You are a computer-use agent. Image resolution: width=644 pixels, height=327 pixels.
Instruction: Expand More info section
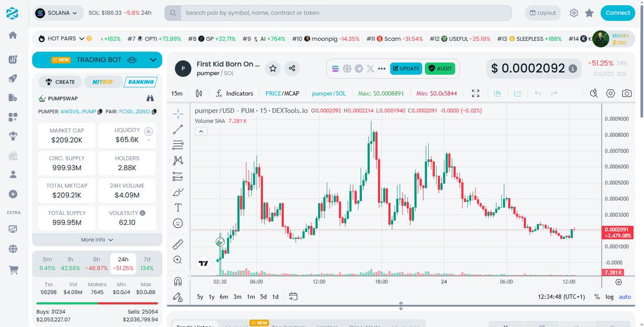(x=97, y=239)
